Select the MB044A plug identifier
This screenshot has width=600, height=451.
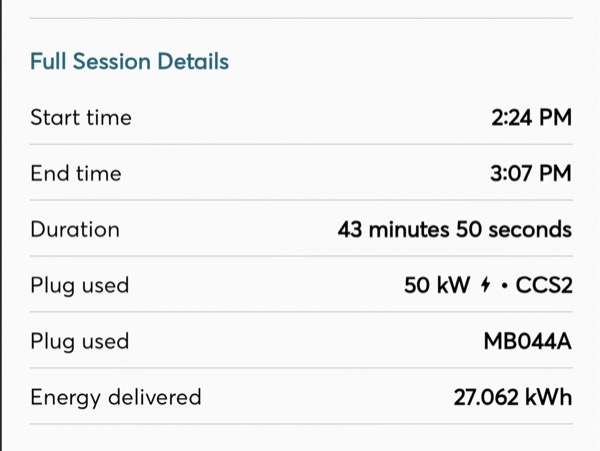pyautogui.click(x=528, y=341)
